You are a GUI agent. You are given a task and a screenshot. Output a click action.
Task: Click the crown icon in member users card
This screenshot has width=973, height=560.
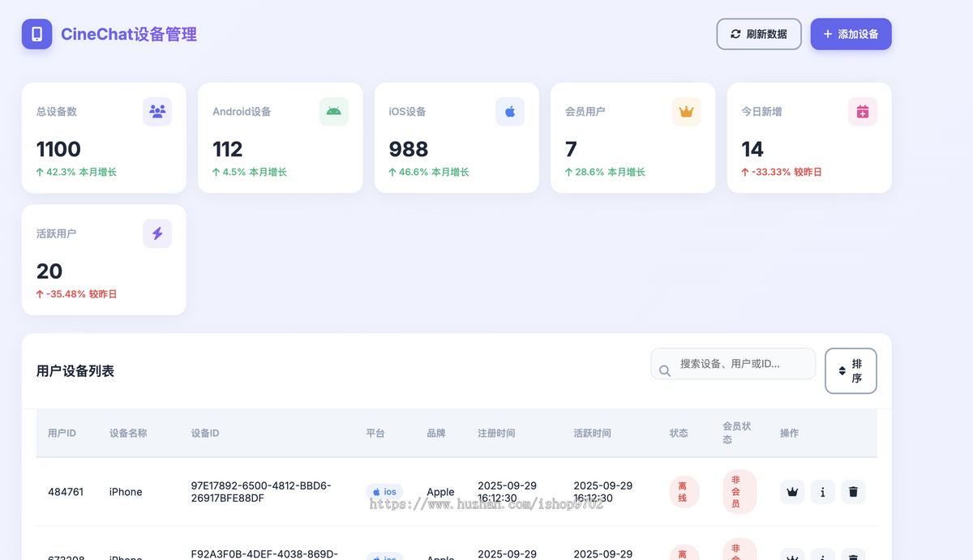click(x=686, y=112)
